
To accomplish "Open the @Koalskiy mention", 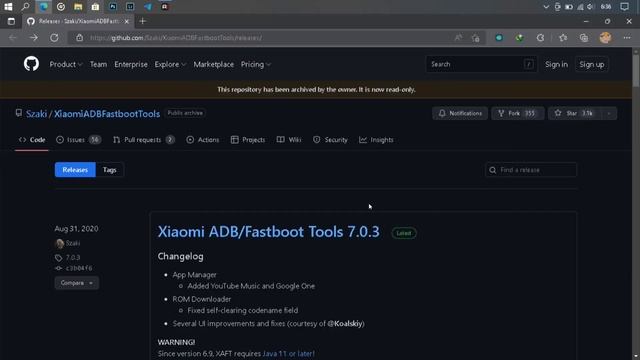I will point(345,324).
